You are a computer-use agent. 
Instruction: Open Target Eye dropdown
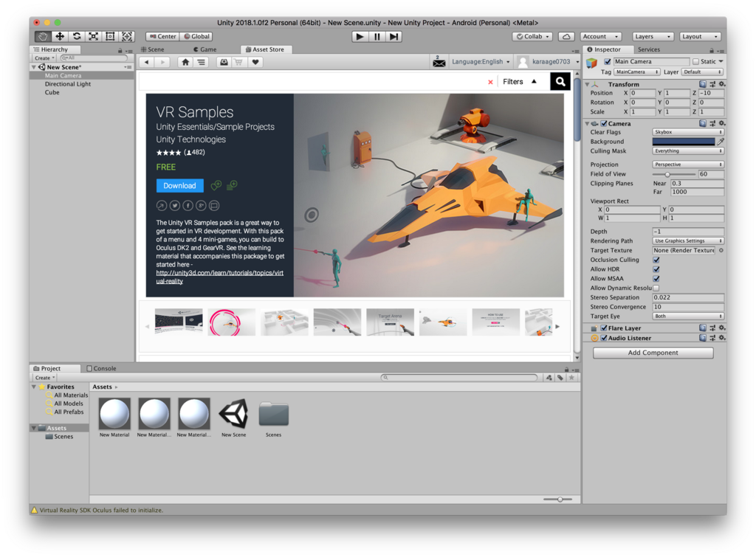pyautogui.click(x=688, y=316)
